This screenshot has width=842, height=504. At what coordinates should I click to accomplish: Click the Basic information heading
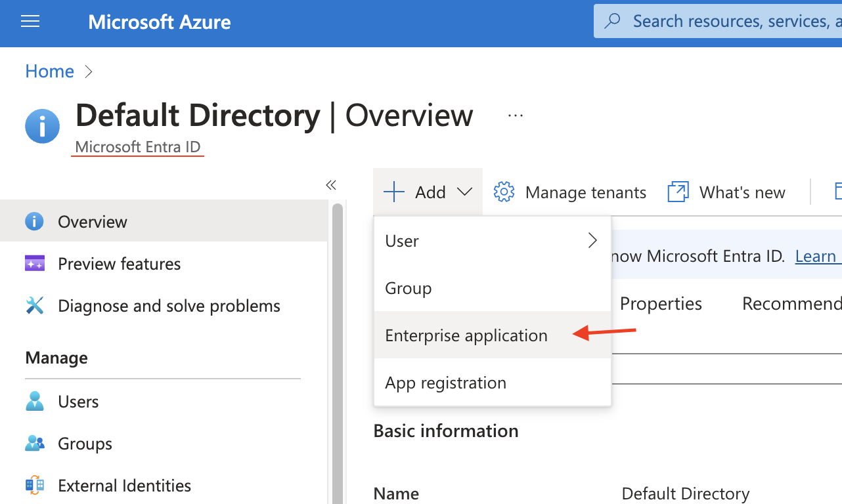point(446,430)
